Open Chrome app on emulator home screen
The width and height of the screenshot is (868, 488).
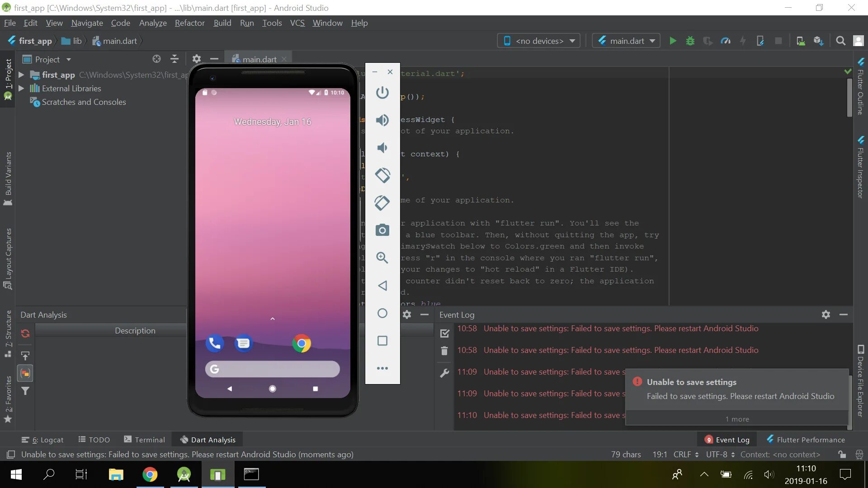[302, 343]
